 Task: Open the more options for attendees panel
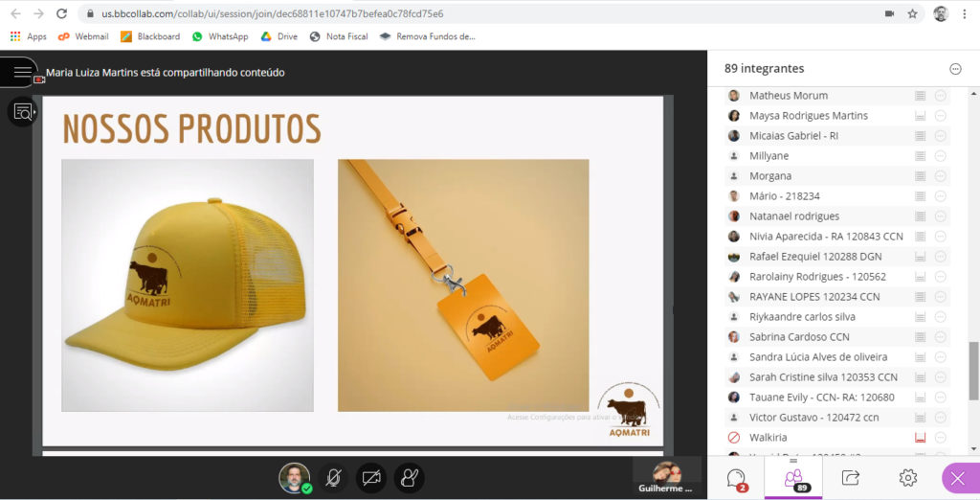954,69
